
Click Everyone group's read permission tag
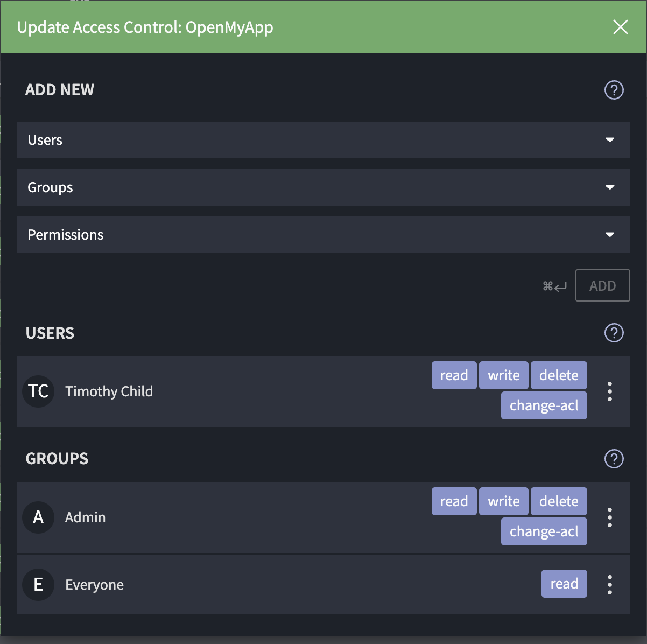564,584
